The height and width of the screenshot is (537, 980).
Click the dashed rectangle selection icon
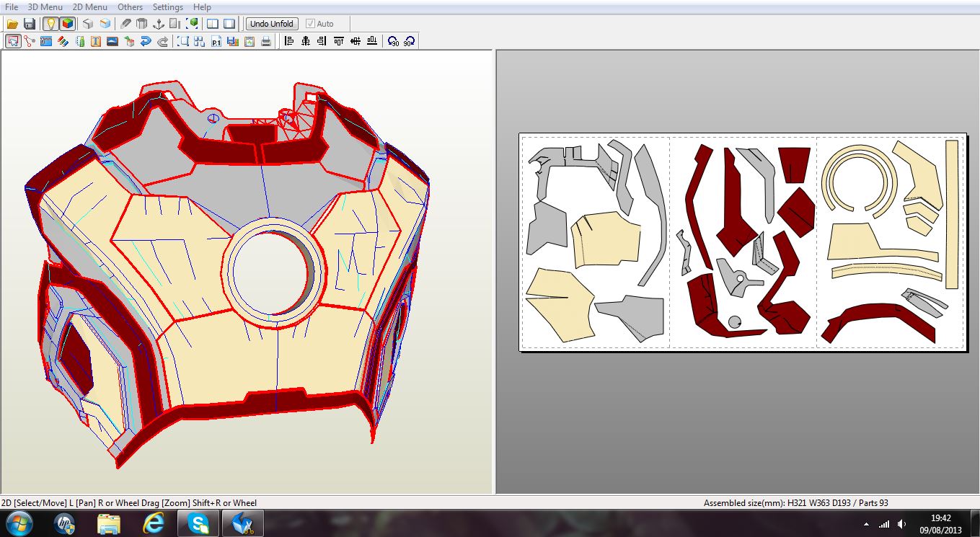[183, 41]
